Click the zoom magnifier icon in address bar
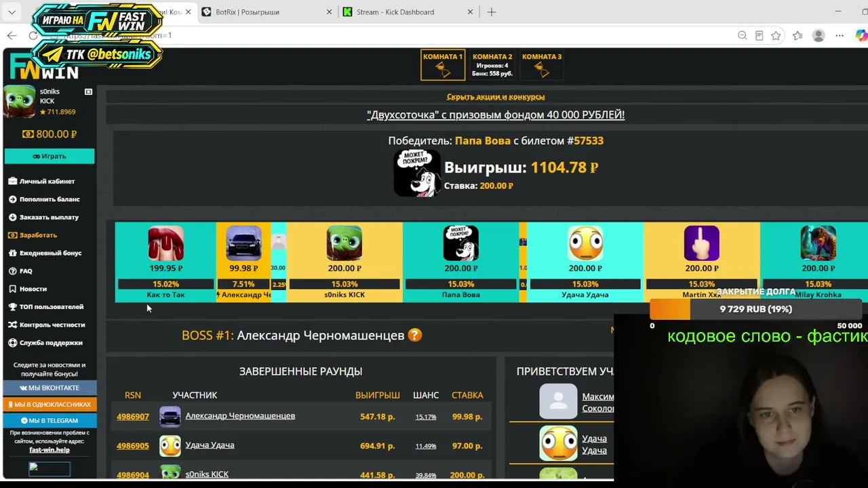Screen dimensions: 868x488 tap(743, 35)
